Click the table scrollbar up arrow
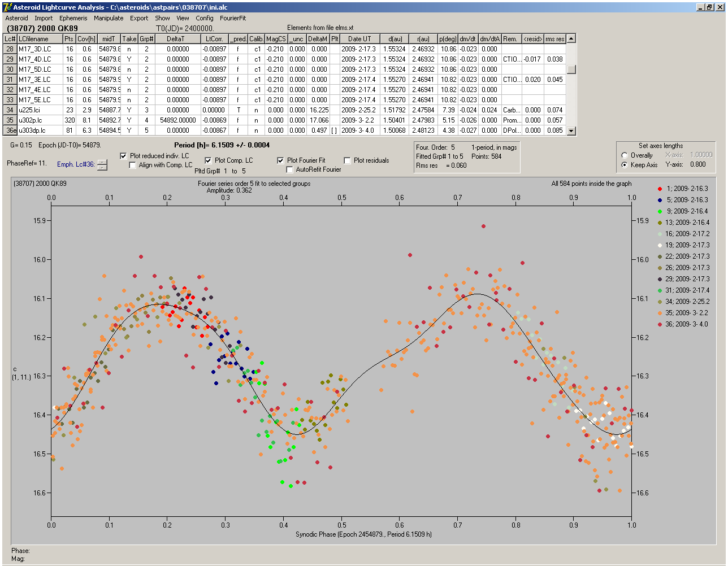 click(571, 38)
